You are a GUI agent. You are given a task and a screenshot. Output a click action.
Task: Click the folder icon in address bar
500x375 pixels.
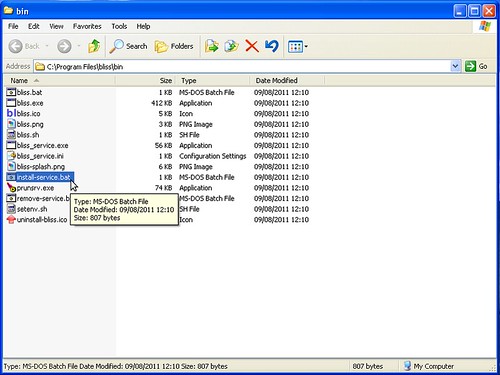(x=40, y=67)
